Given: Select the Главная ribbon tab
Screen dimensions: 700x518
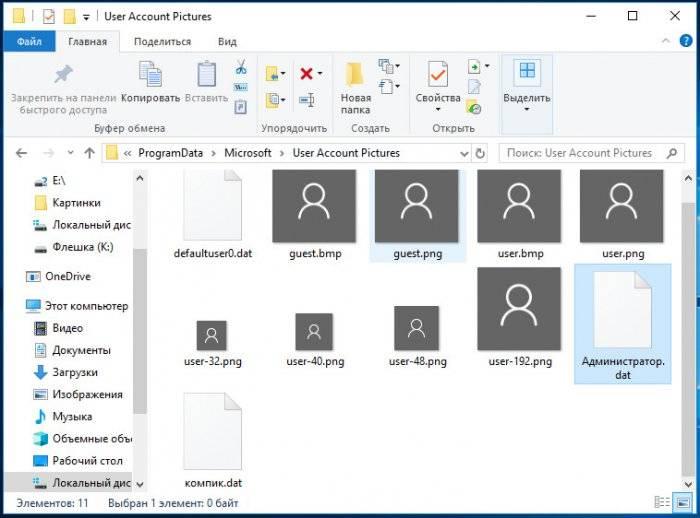Looking at the screenshot, I should coord(88,42).
